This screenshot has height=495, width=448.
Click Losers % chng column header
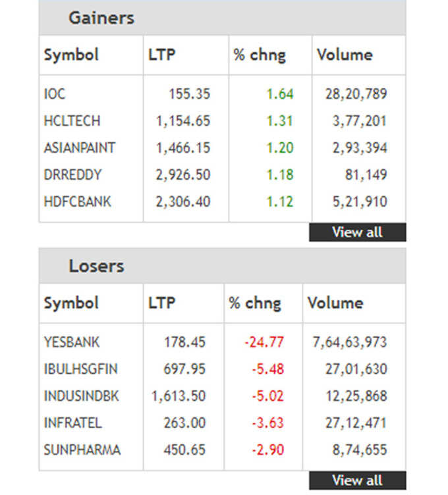coord(255,303)
